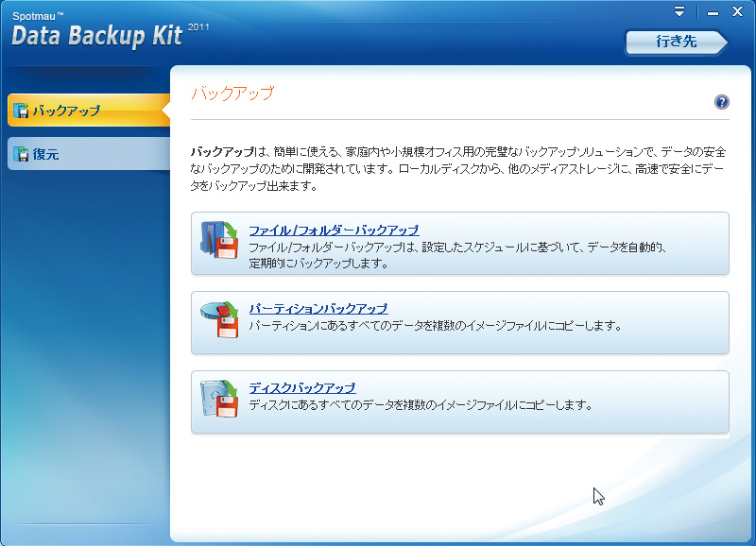Minimize the Data Backup Kit window
756x546 pixels.
tap(713, 13)
